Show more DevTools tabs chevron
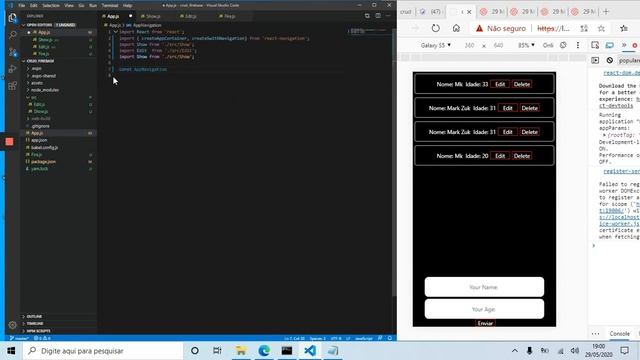 tap(624, 45)
